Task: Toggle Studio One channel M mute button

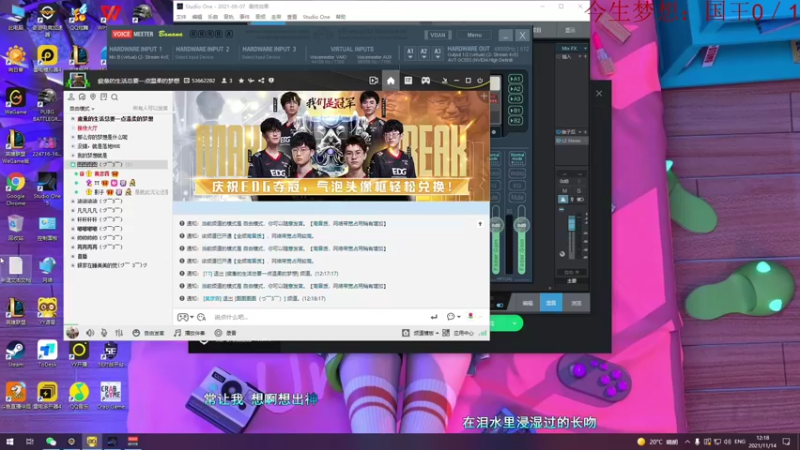Action: tap(565, 191)
